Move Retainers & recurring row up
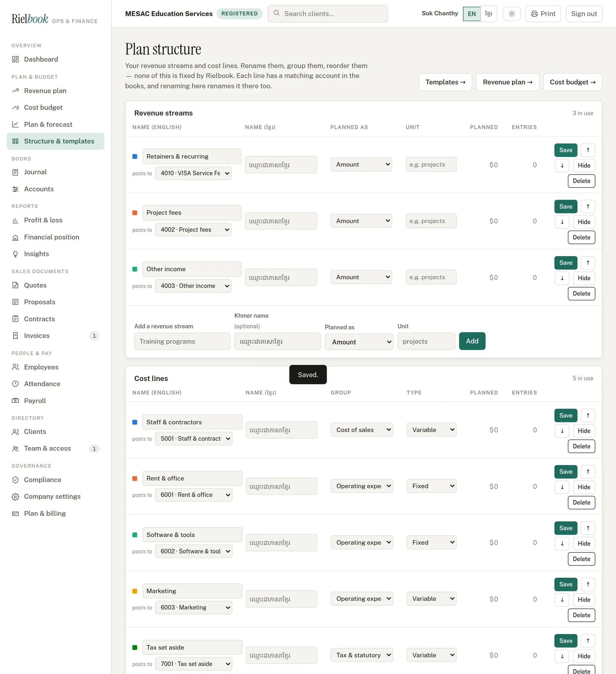 point(588,150)
